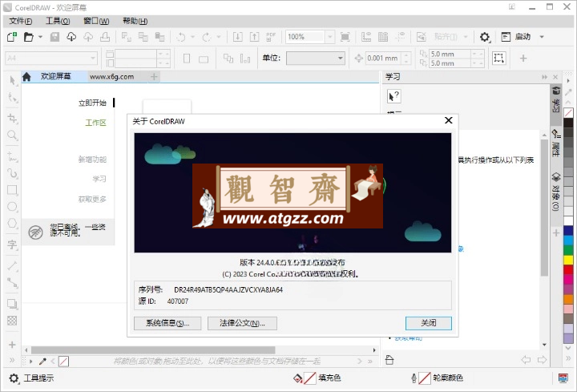
Task: Open Options with the gear icon
Action: [485, 37]
